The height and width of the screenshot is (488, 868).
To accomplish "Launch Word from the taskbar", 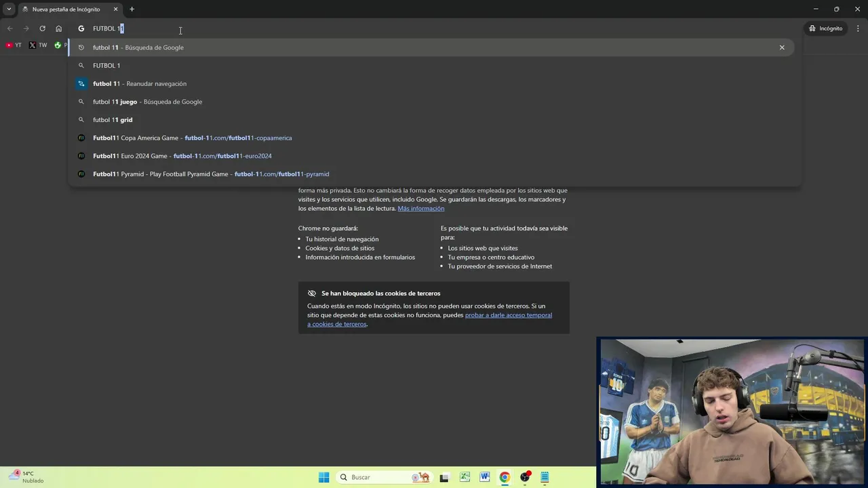I will (x=485, y=477).
